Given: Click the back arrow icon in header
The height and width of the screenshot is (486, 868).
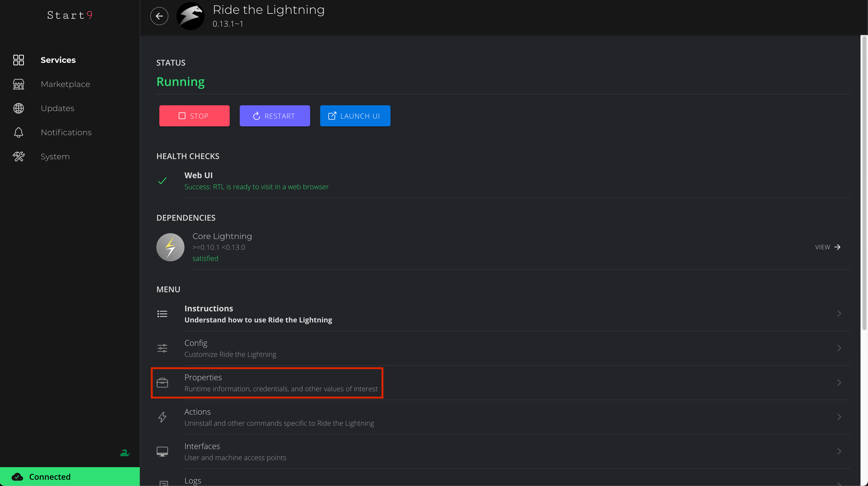Looking at the screenshot, I should pos(159,16).
